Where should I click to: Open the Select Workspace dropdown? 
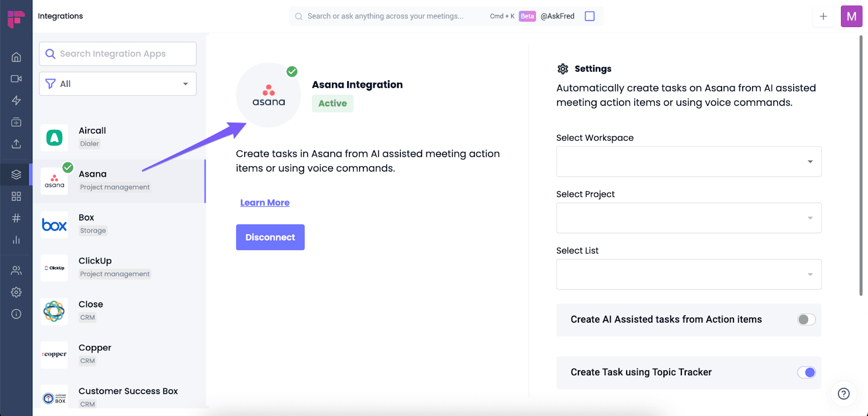(688, 161)
